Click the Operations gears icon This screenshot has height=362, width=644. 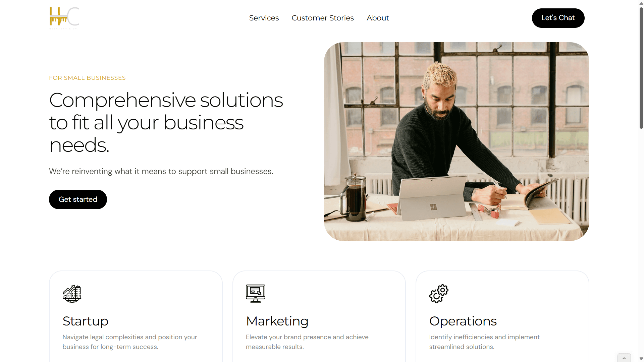click(x=439, y=294)
